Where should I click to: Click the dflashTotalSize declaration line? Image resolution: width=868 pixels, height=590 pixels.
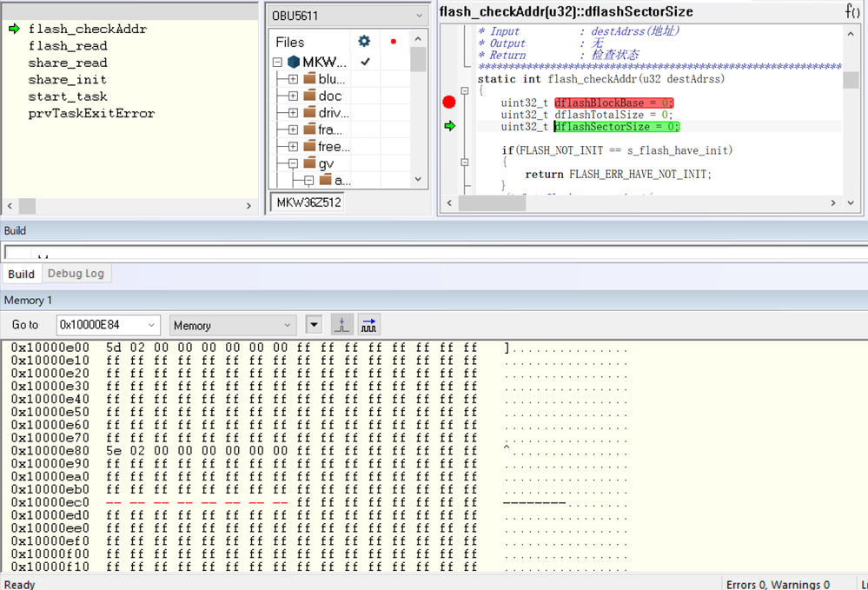(x=586, y=115)
